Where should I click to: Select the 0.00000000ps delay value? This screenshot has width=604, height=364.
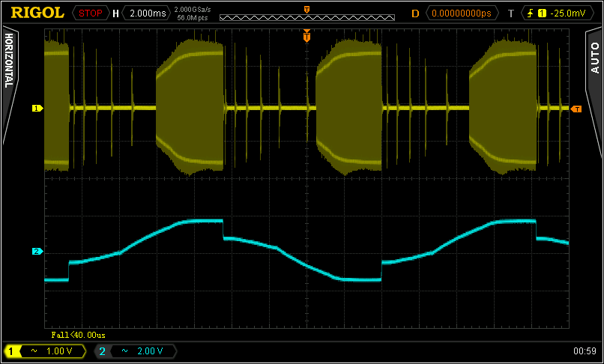462,13
